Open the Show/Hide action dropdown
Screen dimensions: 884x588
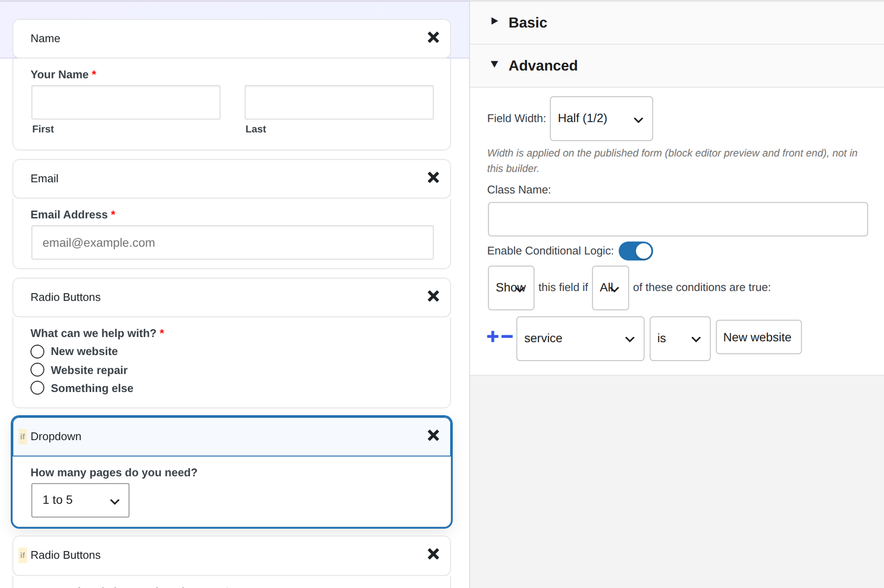click(511, 288)
